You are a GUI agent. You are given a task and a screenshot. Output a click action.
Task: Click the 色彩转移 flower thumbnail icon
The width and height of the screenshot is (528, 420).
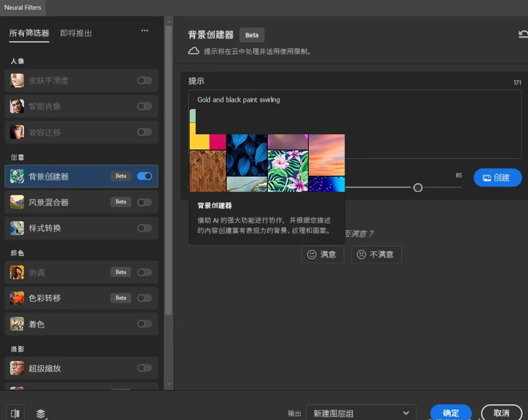point(17,298)
